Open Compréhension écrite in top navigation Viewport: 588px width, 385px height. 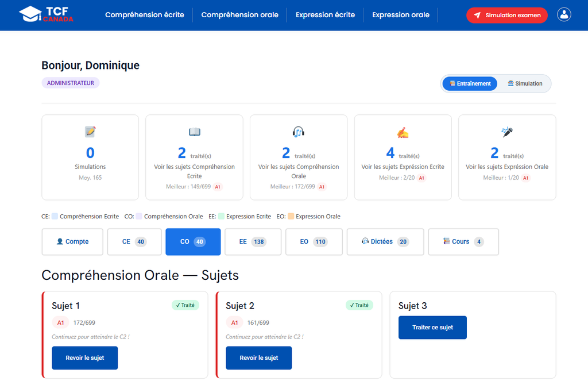pos(144,15)
